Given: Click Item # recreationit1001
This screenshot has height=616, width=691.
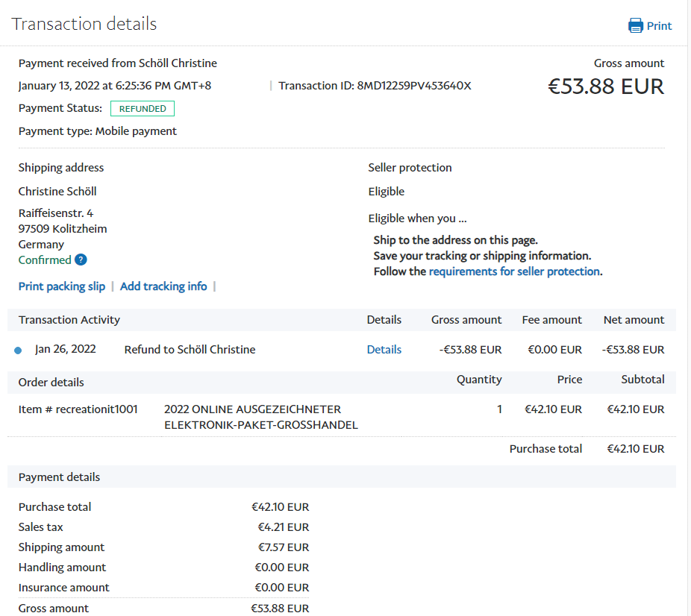Looking at the screenshot, I should click(x=78, y=409).
